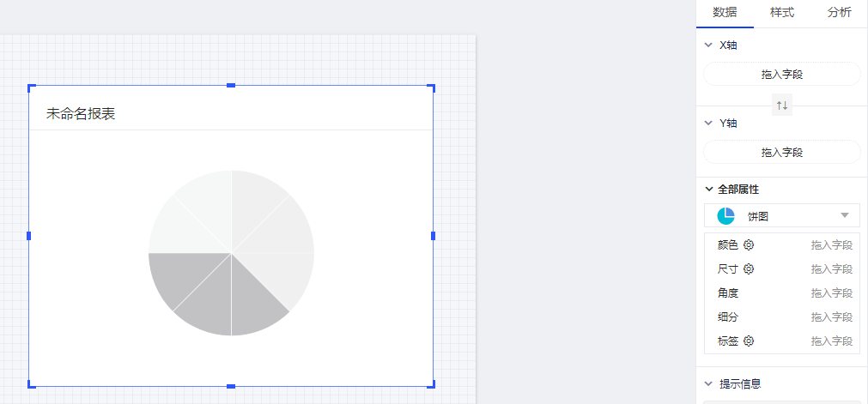Collapse the X轴 section
868x404 pixels.
[708, 45]
